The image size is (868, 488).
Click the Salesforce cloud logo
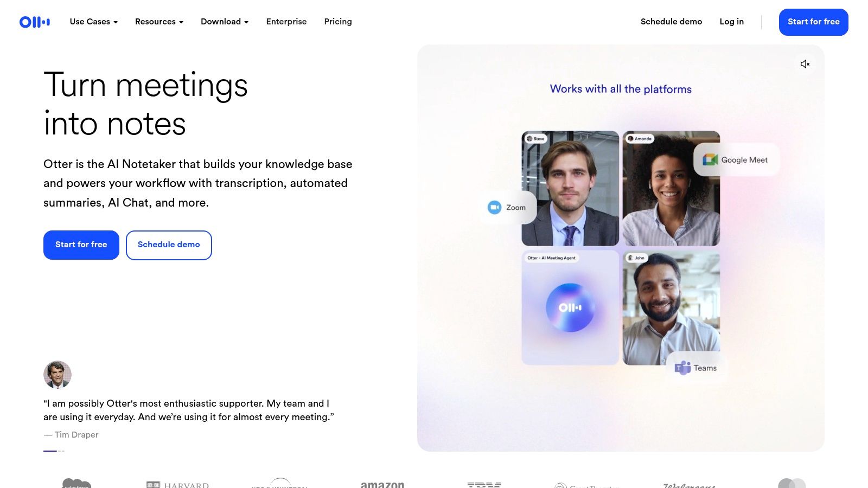[x=76, y=483]
